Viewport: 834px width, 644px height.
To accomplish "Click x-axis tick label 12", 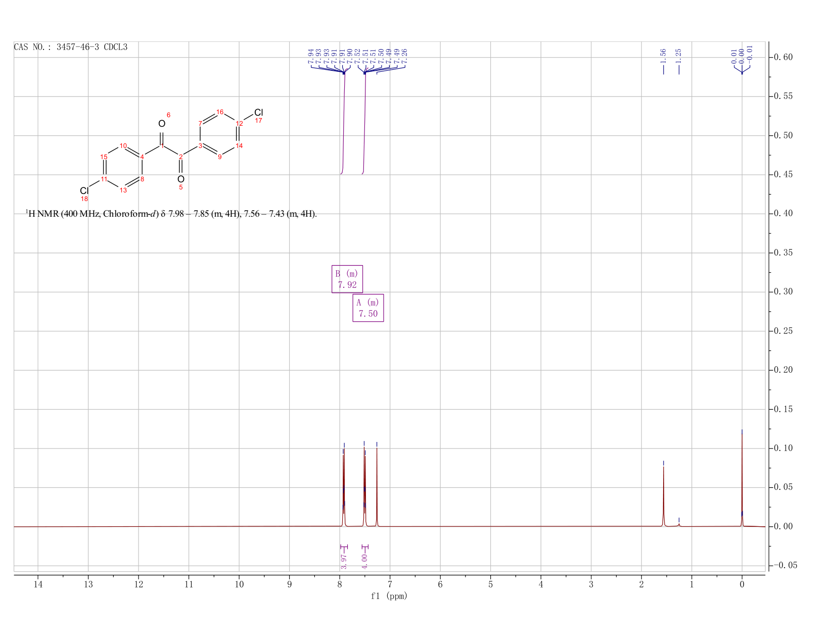I will click(138, 584).
